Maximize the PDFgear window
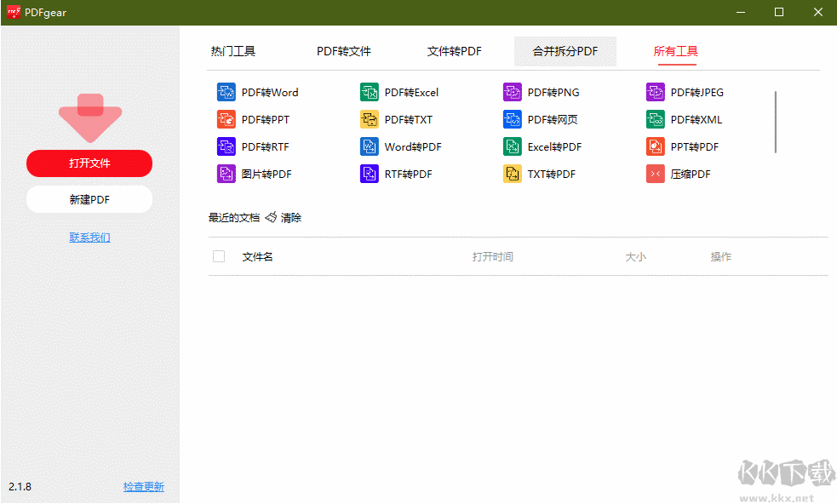Viewport: 837px width, 504px height. [x=779, y=12]
